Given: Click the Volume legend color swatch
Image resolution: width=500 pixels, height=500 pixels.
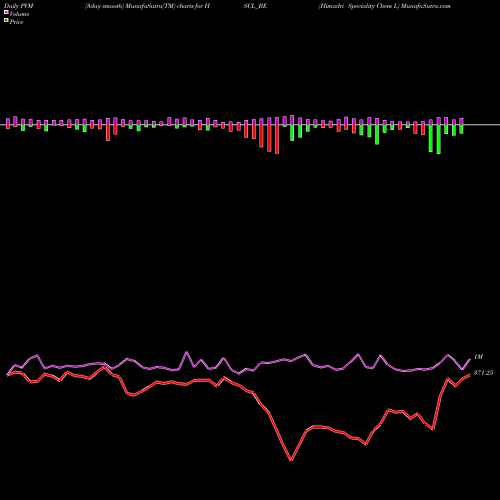Looking at the screenshot, I should tap(6, 13).
